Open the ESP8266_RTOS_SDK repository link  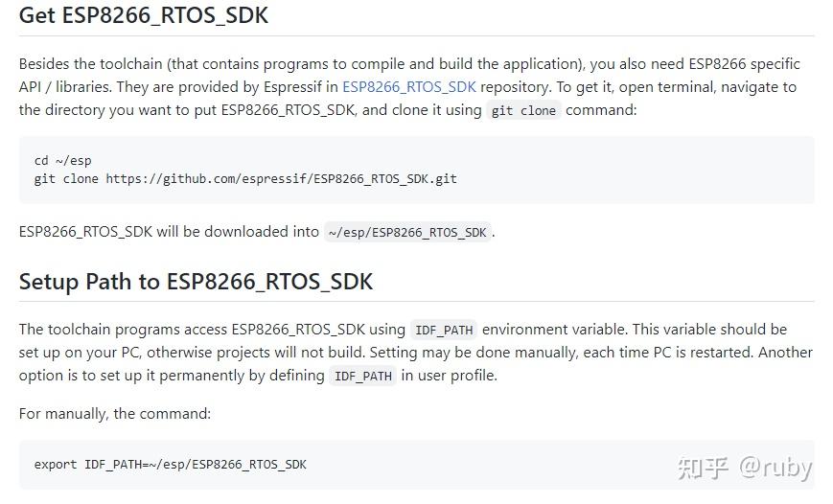tap(408, 87)
